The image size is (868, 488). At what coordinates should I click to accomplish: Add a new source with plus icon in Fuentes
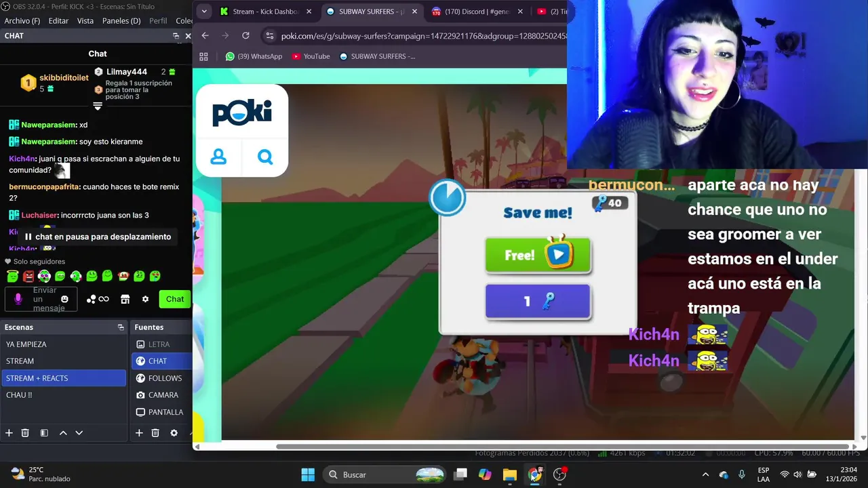(139, 432)
